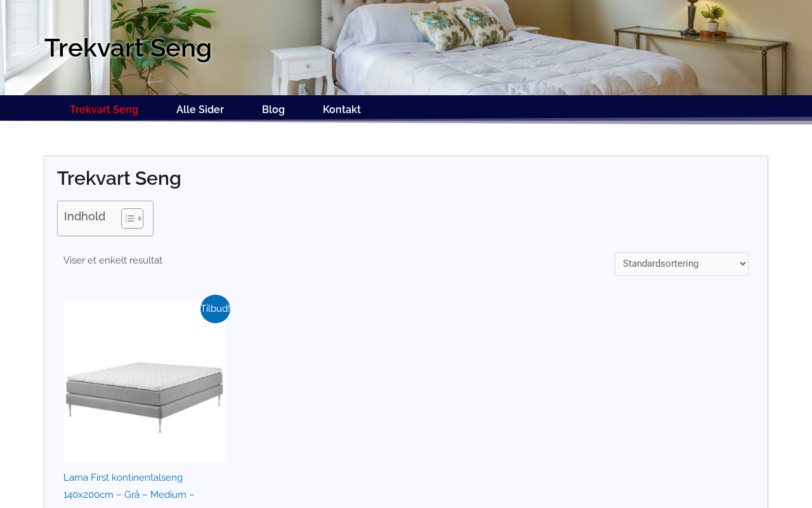This screenshot has width=812, height=508.
Task: Open the grey continental bed product image
Action: [144, 380]
